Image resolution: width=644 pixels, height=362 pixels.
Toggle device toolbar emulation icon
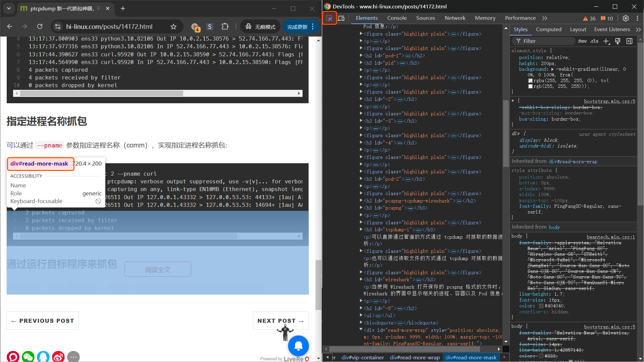pos(341,18)
